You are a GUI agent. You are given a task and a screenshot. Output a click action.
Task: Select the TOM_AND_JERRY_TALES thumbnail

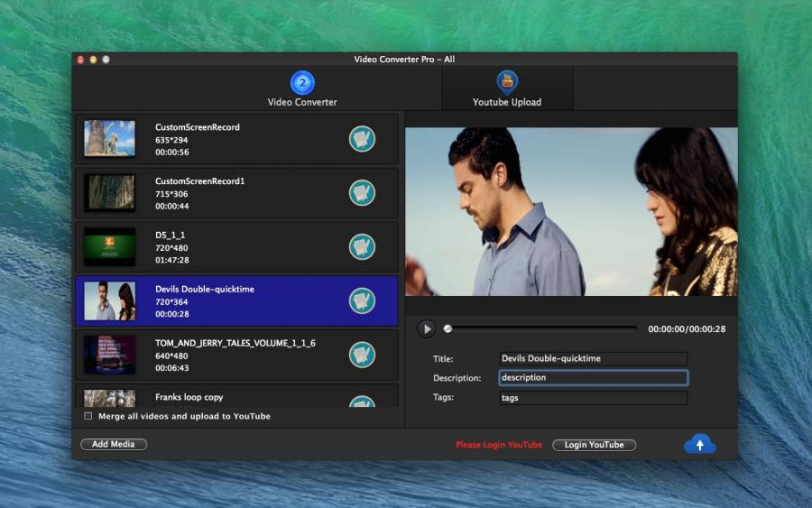click(109, 355)
